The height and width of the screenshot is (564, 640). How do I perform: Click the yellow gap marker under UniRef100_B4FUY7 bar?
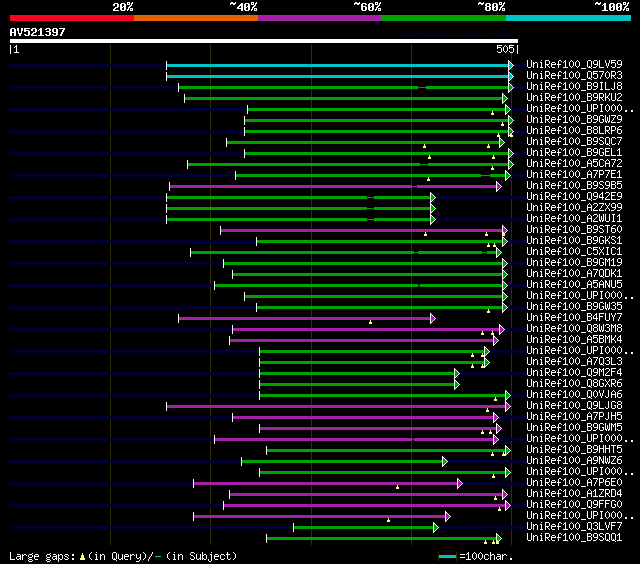point(371,322)
